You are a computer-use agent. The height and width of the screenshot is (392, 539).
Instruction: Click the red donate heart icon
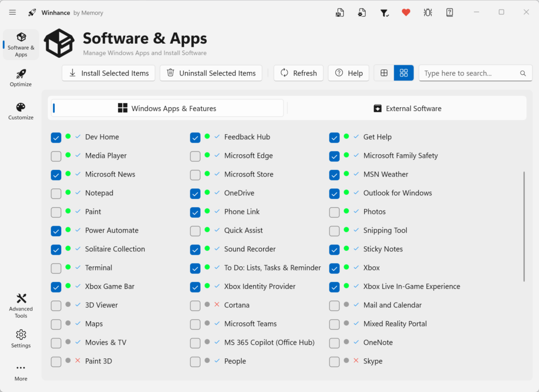click(x=406, y=12)
